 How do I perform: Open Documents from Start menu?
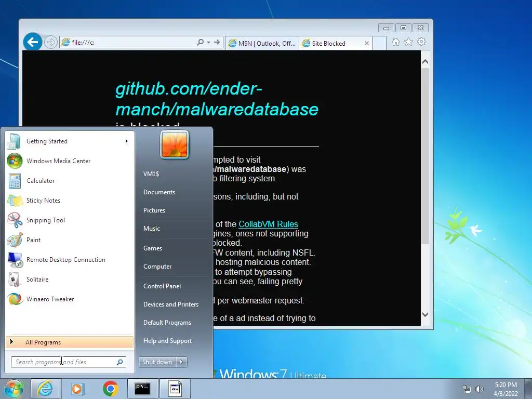click(x=159, y=192)
